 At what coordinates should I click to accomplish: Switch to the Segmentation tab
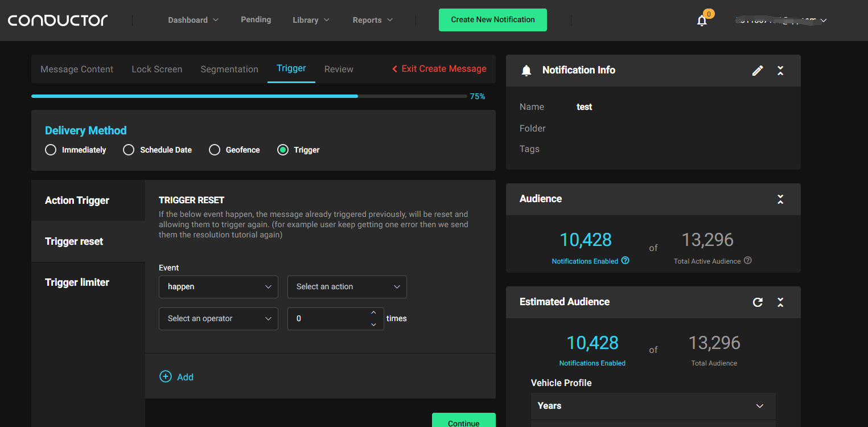[229, 69]
